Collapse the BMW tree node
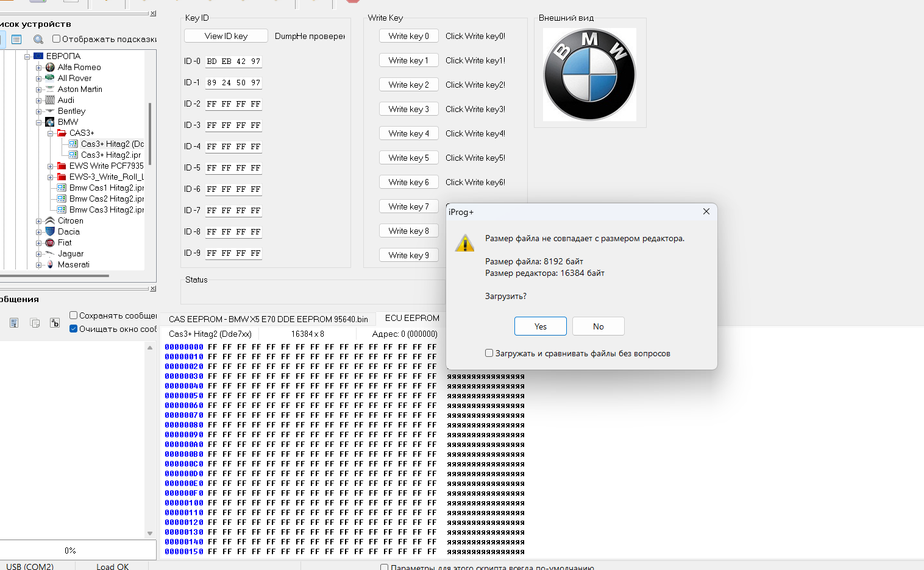The image size is (924, 570). [x=39, y=122]
